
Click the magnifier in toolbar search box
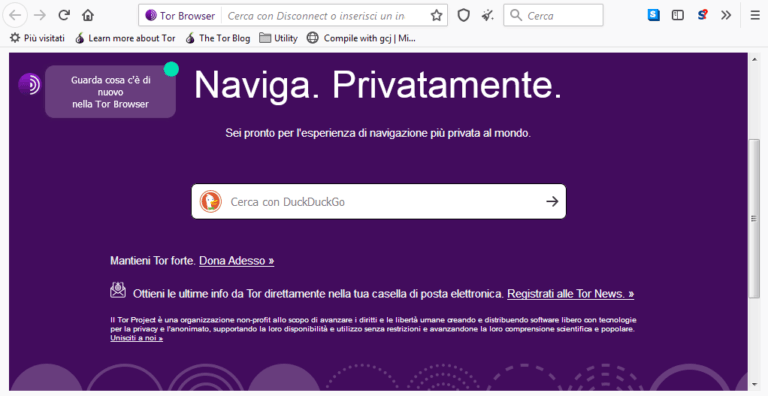pyautogui.click(x=516, y=16)
